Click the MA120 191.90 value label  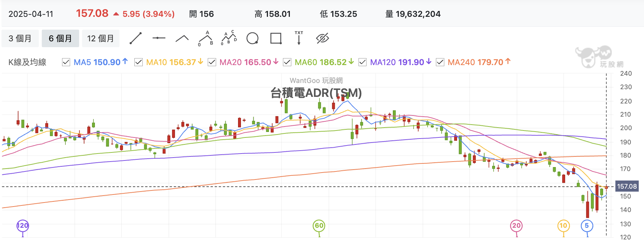tap(400, 62)
